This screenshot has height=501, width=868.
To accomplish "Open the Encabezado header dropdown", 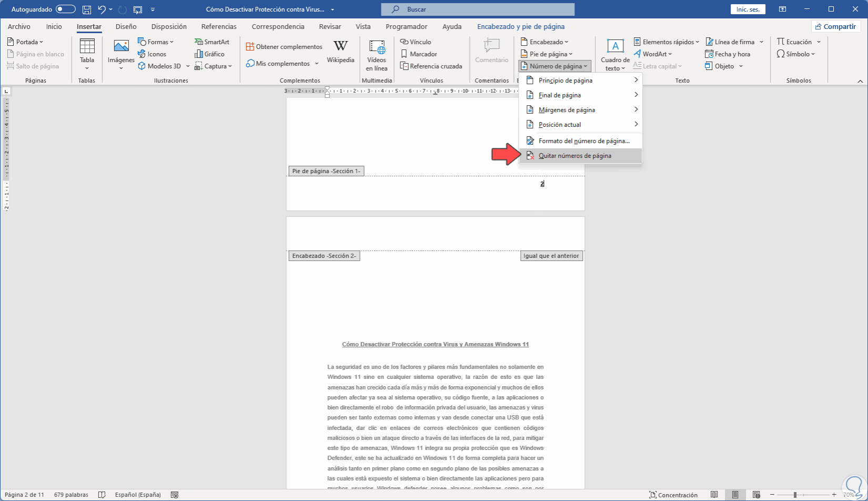I will (544, 42).
